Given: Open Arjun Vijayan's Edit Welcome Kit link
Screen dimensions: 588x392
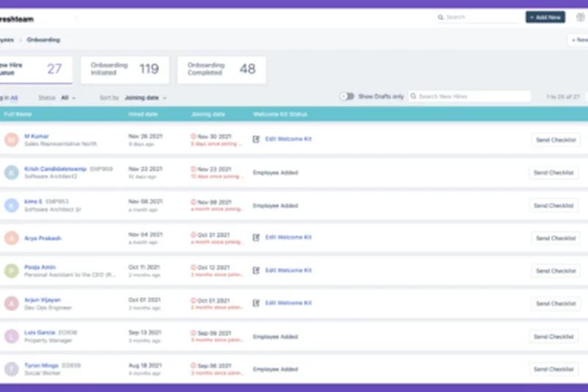Looking at the screenshot, I should [x=288, y=303].
